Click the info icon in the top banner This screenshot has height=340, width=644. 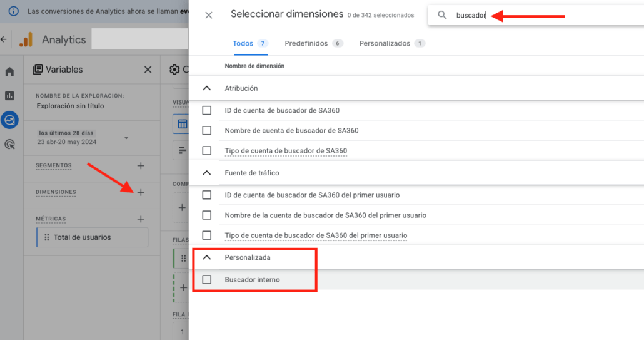tap(13, 11)
